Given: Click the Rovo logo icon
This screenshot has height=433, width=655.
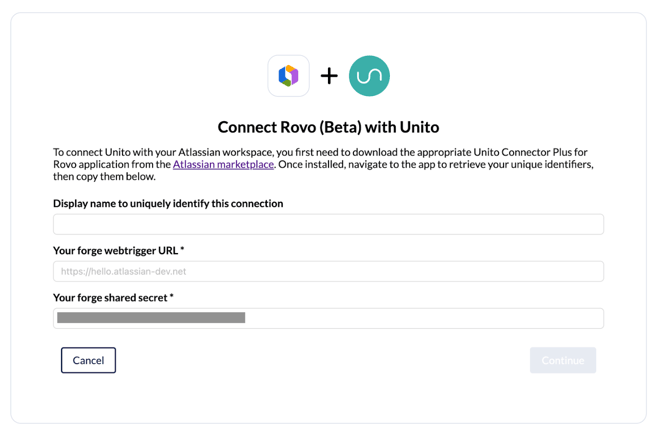Looking at the screenshot, I should click(288, 76).
